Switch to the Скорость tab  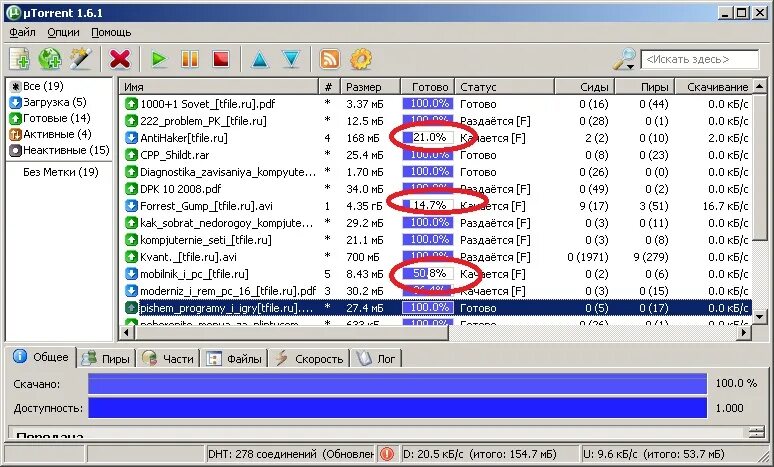point(309,359)
